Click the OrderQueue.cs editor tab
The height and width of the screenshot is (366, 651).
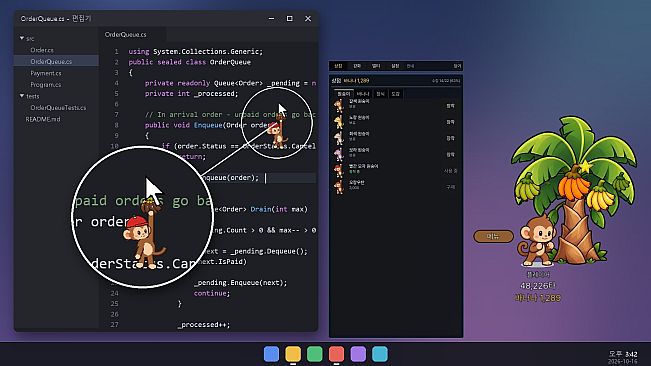(125, 34)
